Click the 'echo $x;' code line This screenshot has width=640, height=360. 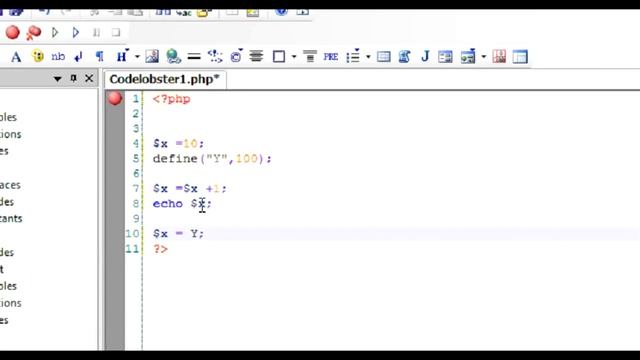coord(182,204)
